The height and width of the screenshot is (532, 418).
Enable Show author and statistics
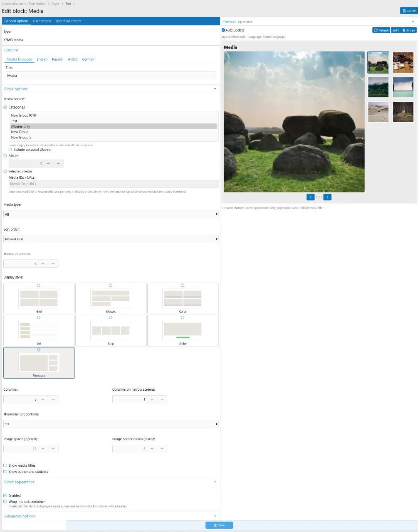(5, 472)
